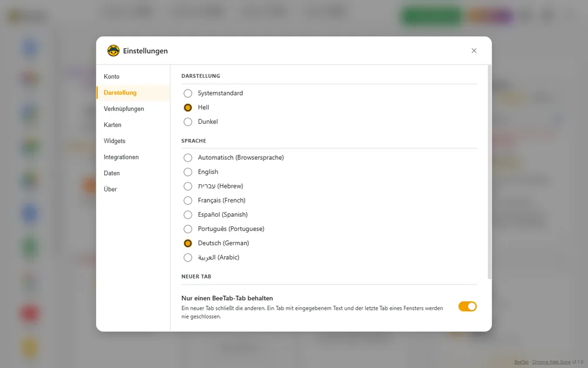Select the Darstellung sidebar entry
This screenshot has width=588, height=368.
133,93
